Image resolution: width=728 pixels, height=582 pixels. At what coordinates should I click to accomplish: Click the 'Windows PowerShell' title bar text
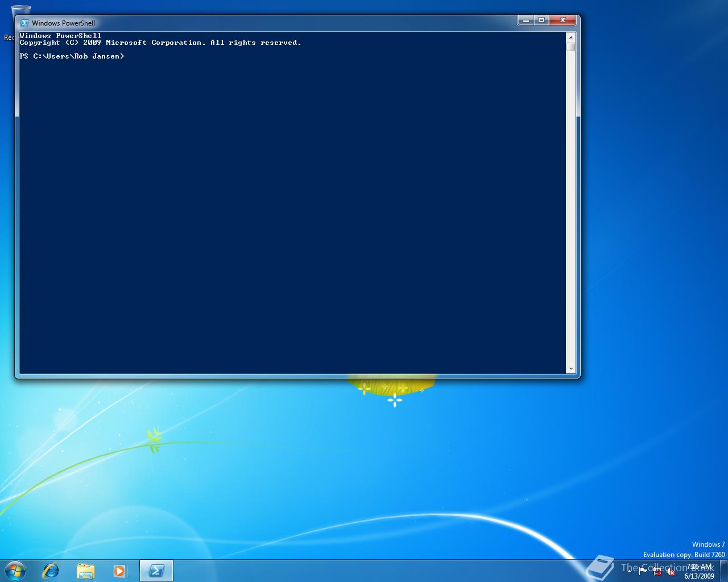[63, 23]
